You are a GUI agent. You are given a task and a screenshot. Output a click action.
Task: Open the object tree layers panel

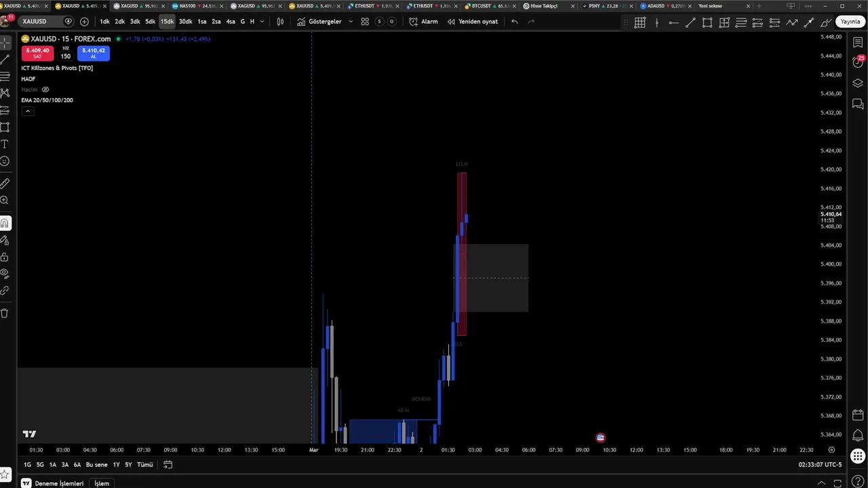coord(858,83)
